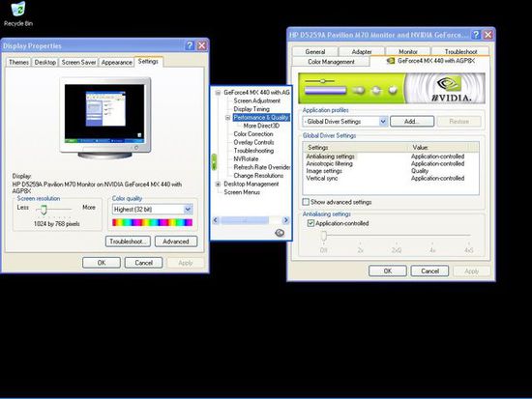Viewport: 532px width, 399px height.
Task: Click the NVIDIA eye icon below tree menu
Action: 280,233
